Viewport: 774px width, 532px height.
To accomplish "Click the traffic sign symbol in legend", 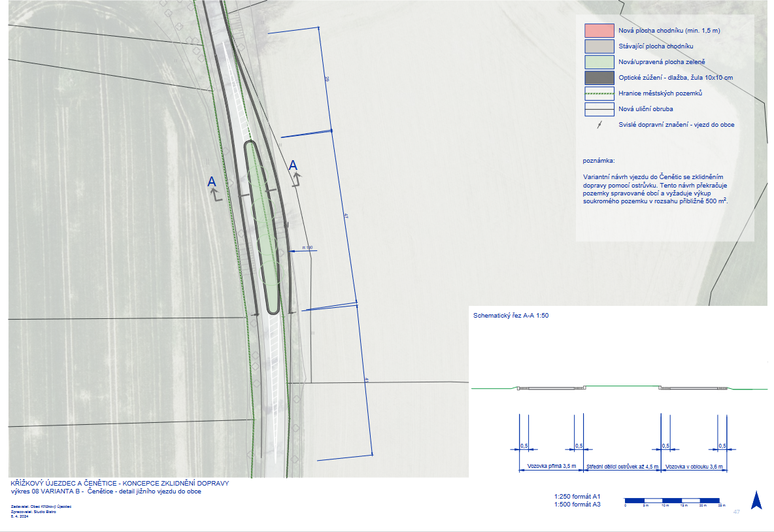I will coord(599,124).
